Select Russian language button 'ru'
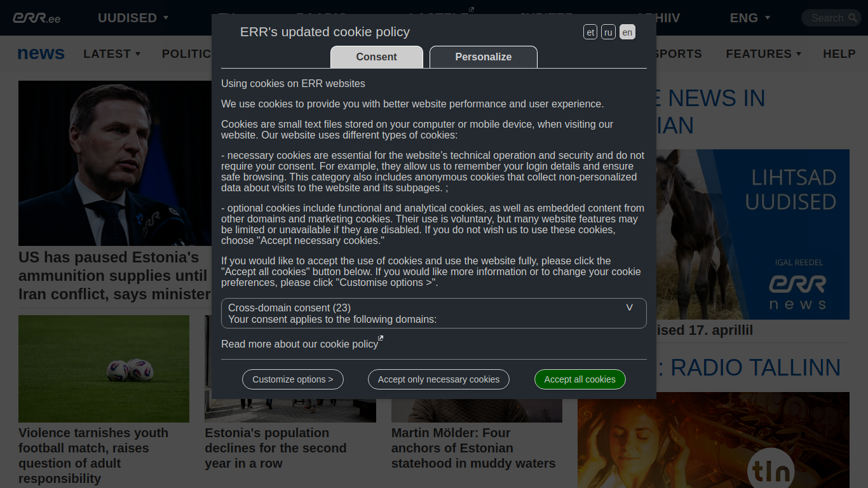 (x=608, y=32)
